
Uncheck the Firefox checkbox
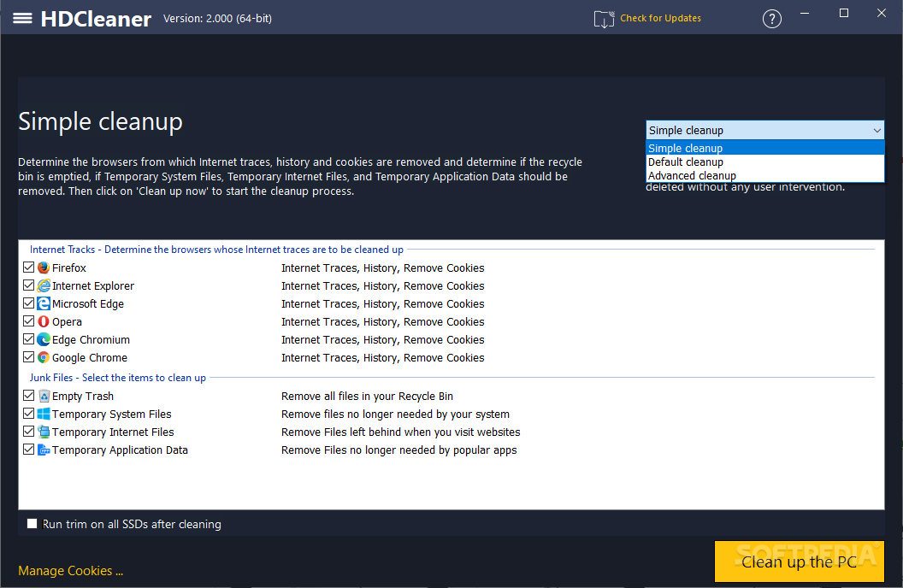point(29,267)
